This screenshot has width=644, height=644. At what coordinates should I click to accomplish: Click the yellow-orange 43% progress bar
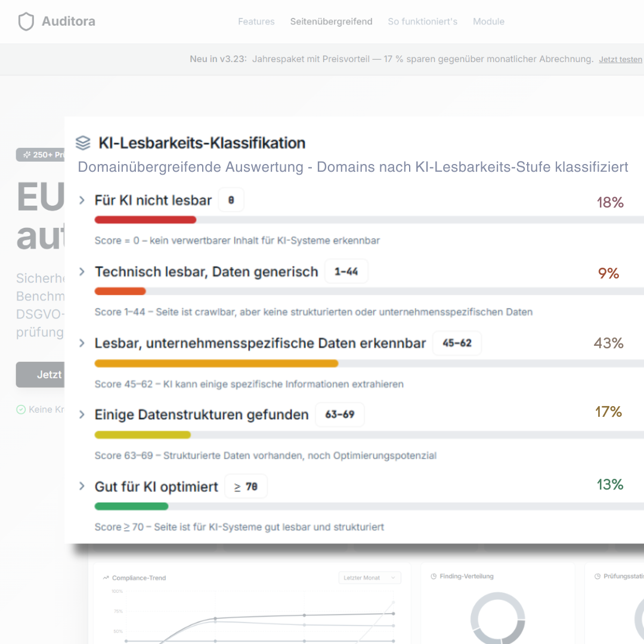pyautogui.click(x=216, y=363)
